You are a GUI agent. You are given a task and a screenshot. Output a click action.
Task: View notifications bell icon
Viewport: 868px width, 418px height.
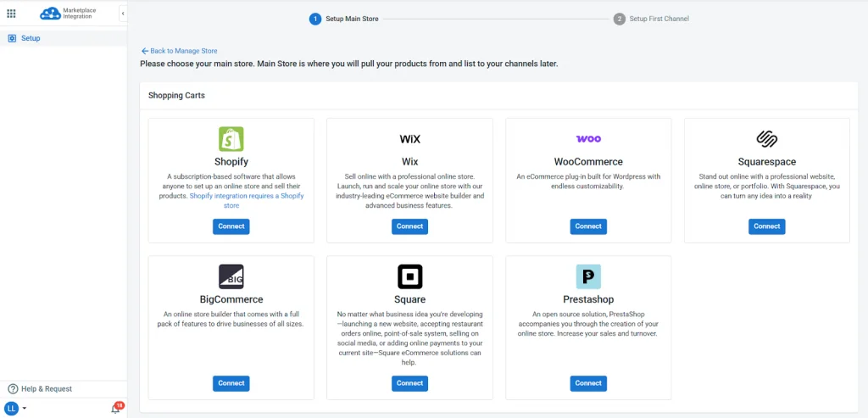click(x=115, y=409)
